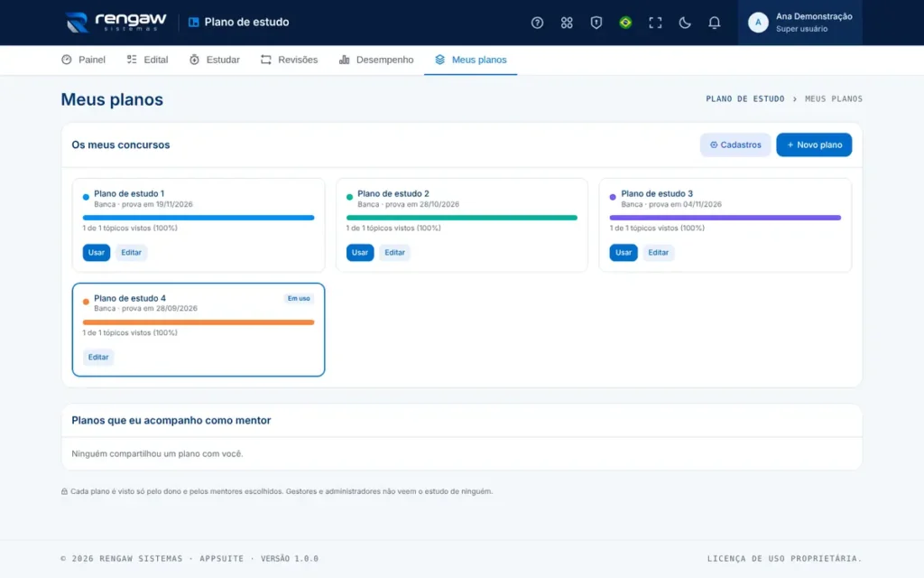Click the blue progress bar of Plano de estudo 1

[198, 218]
